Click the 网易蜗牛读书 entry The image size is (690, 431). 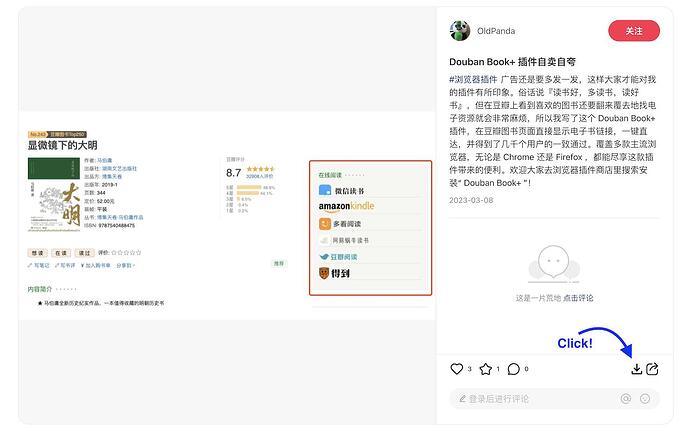click(x=344, y=240)
